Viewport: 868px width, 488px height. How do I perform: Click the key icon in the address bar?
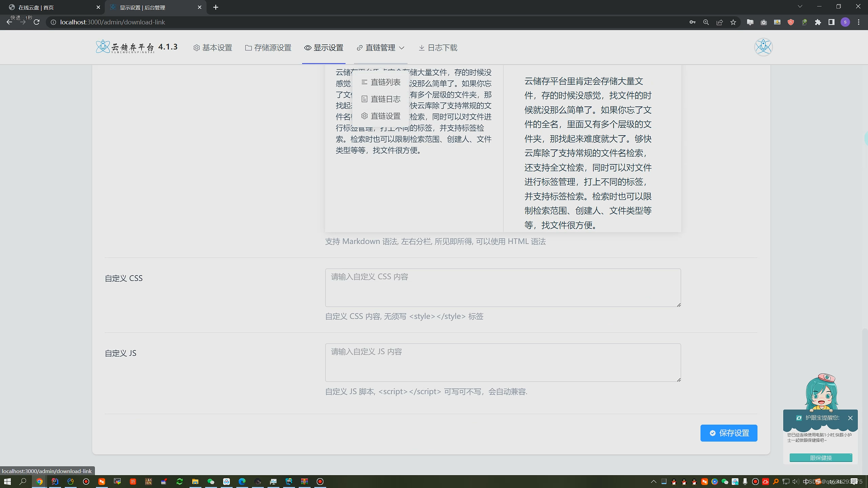tap(692, 22)
